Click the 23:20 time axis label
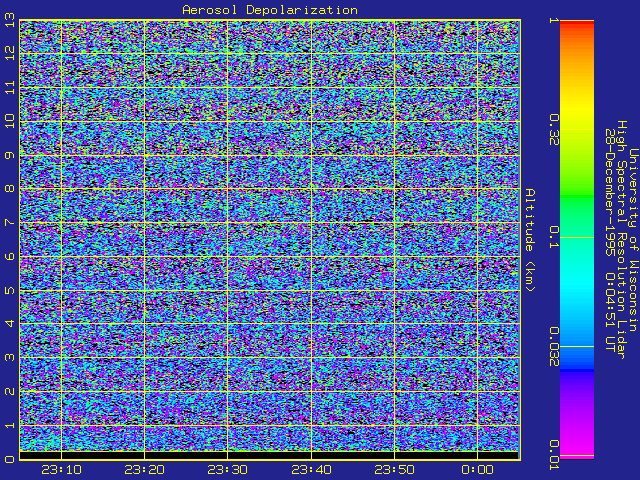The image size is (640, 480). click(144, 470)
